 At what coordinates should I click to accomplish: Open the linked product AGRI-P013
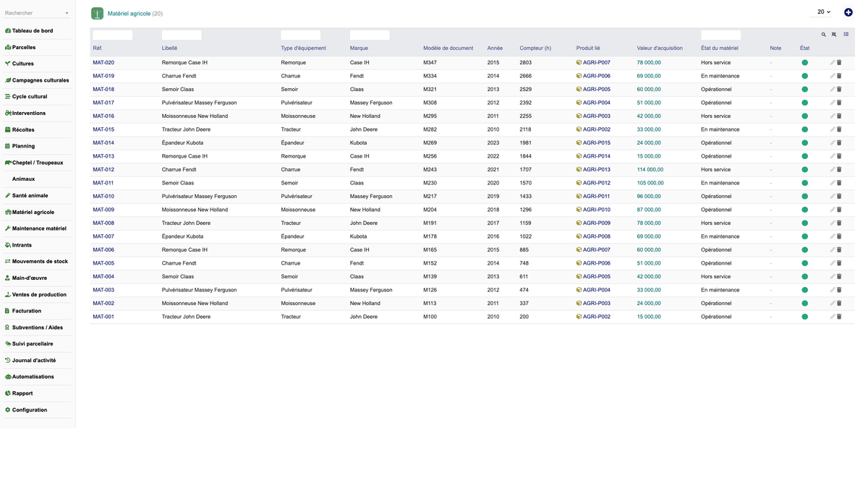[597, 170]
